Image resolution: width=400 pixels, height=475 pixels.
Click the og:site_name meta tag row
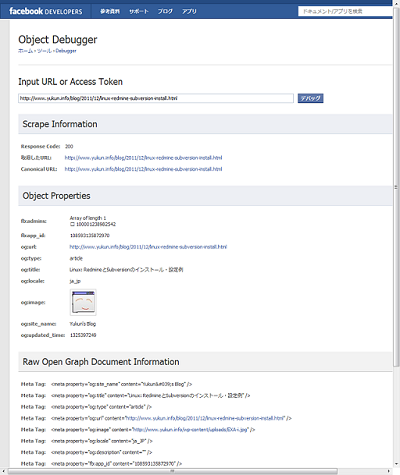(107, 384)
